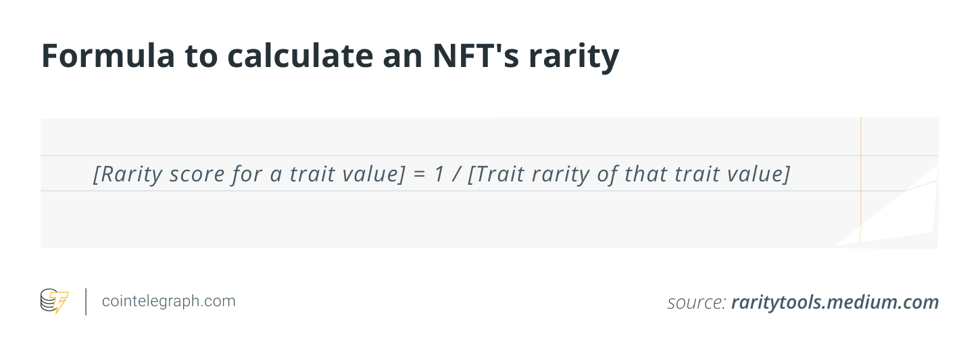
Task: Click the Cointelegraph coin-stack logo icon
Action: (x=54, y=301)
